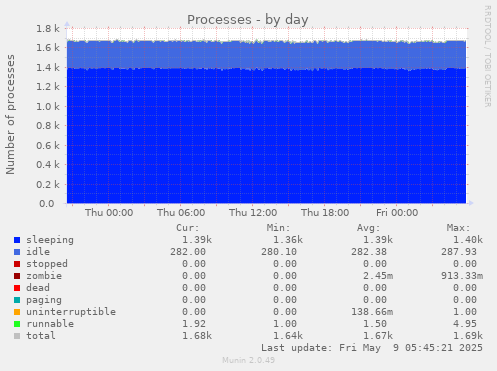Click the 'idle' legend label
Screen dimensions: 497x371
(38, 252)
